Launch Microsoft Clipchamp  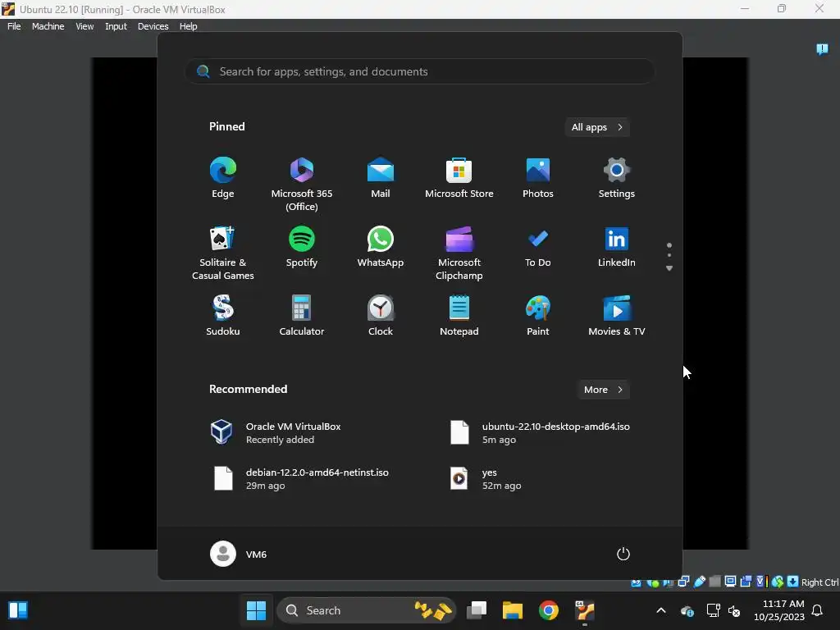click(x=459, y=253)
